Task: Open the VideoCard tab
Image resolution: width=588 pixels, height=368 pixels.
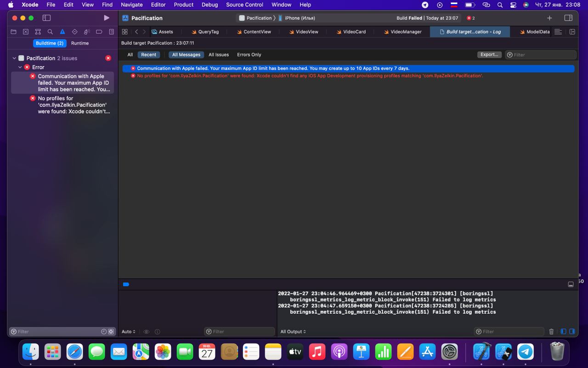Action: [351, 32]
